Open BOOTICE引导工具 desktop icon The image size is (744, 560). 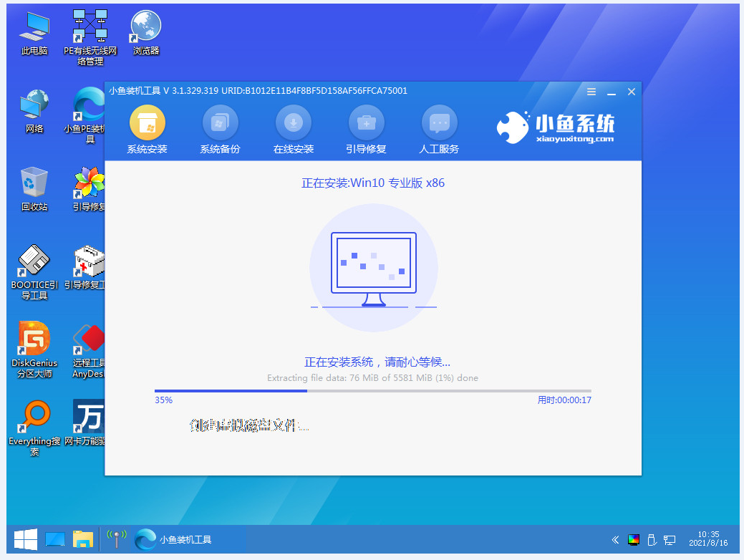pos(34,272)
